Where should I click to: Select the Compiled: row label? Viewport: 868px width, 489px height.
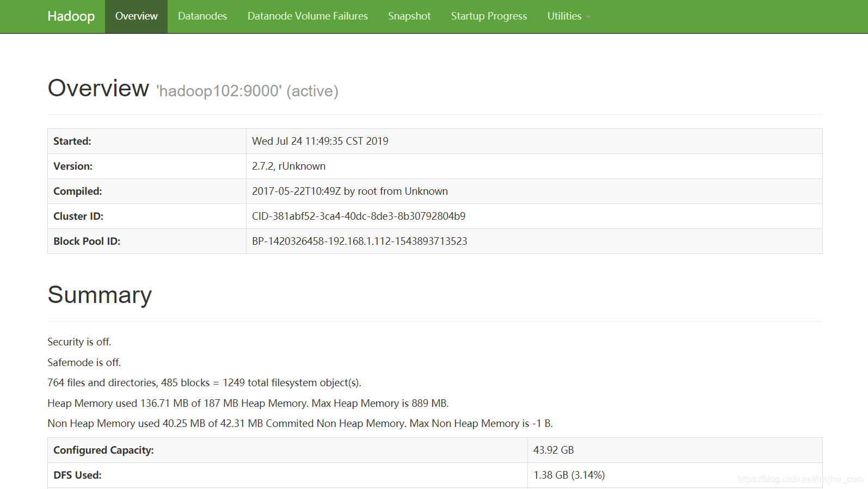tap(78, 191)
